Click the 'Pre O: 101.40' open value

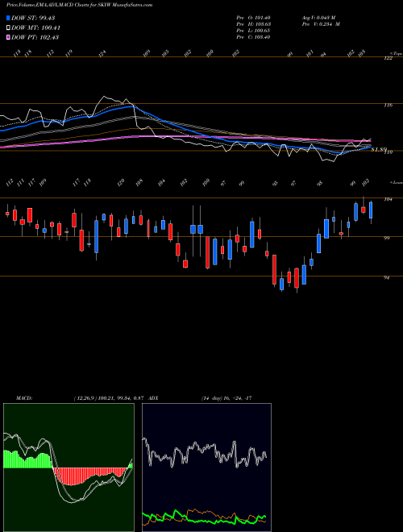click(253, 17)
